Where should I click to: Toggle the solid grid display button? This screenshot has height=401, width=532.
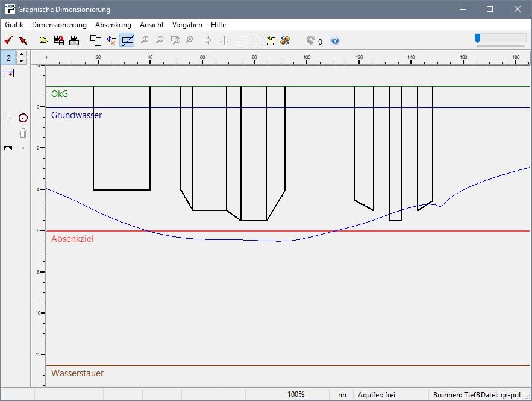(256, 40)
